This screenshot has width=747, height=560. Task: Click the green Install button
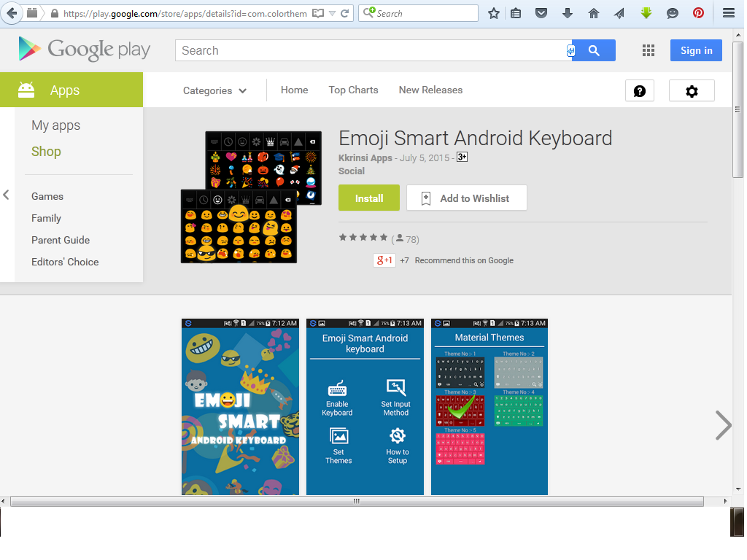pos(368,198)
